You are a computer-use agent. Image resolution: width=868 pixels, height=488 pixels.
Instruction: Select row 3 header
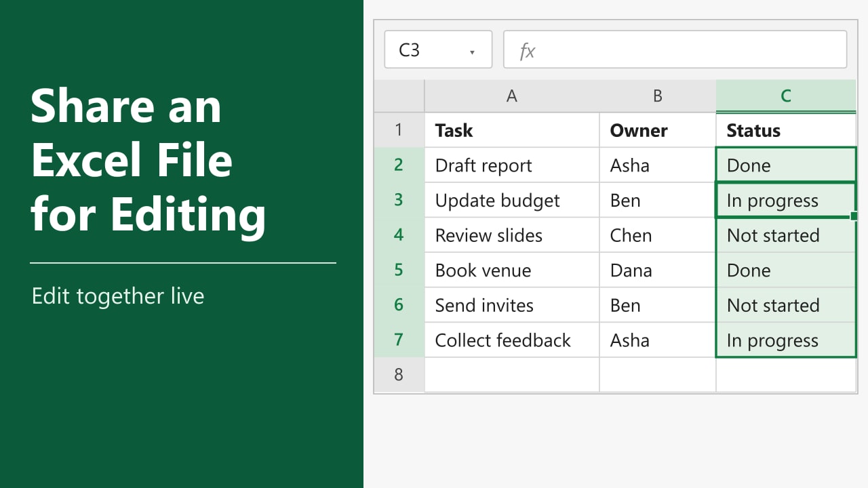399,200
